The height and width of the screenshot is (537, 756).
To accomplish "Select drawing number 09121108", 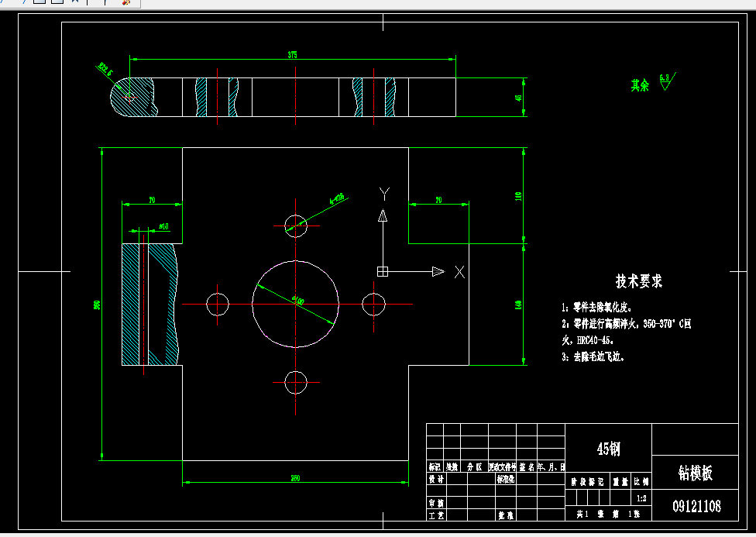I will coord(696,506).
